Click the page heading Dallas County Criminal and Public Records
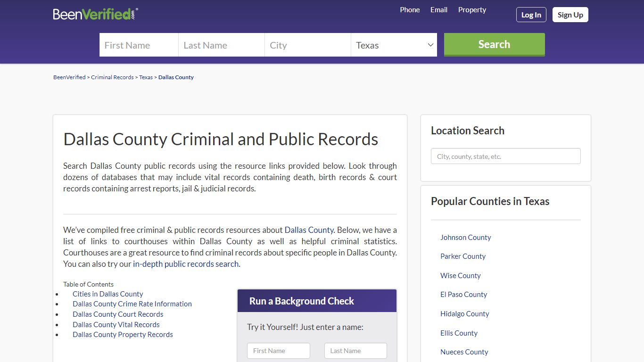The image size is (644, 362). click(221, 140)
